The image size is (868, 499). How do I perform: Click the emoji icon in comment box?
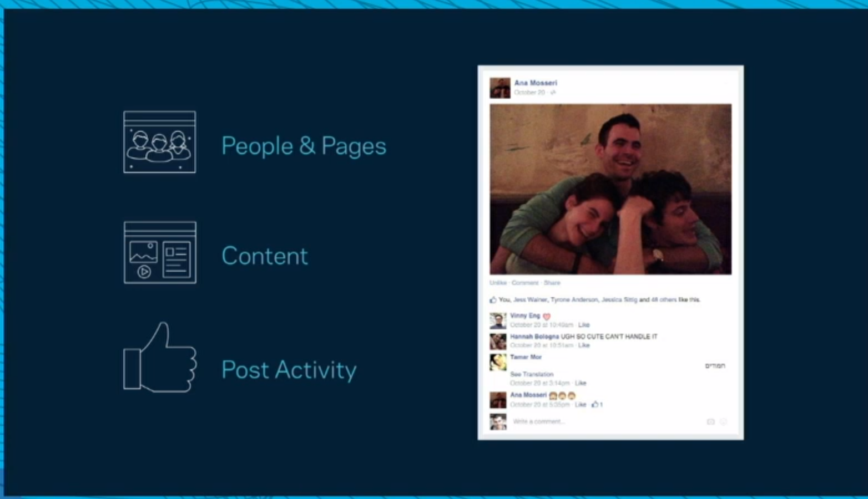(723, 422)
